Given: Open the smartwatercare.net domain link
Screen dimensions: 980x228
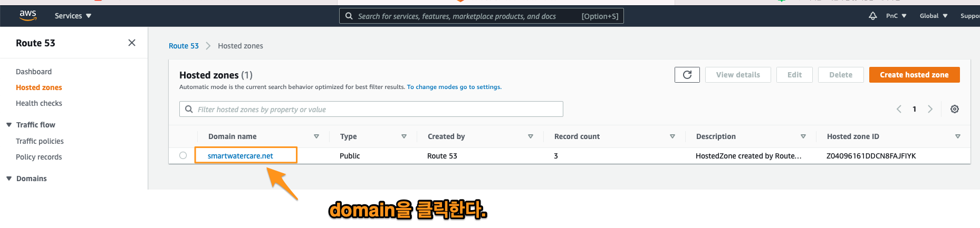Looking at the screenshot, I should pyautogui.click(x=240, y=156).
